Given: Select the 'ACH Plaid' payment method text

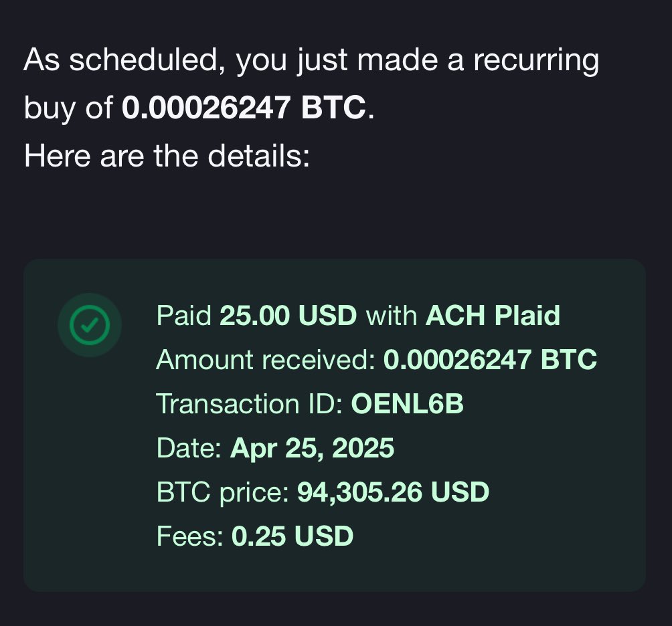Looking at the screenshot, I should tap(493, 316).
